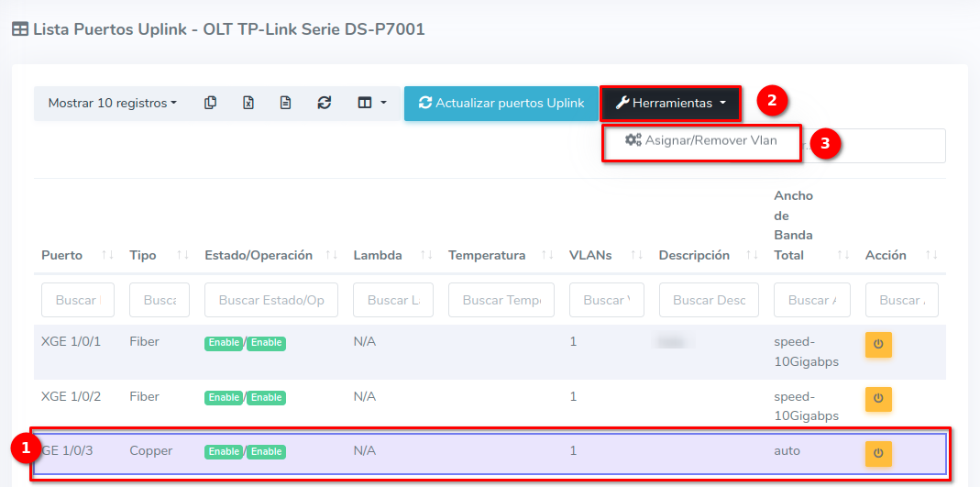
Task: Select Asignar/Remover Vlan menu option
Action: [701, 141]
